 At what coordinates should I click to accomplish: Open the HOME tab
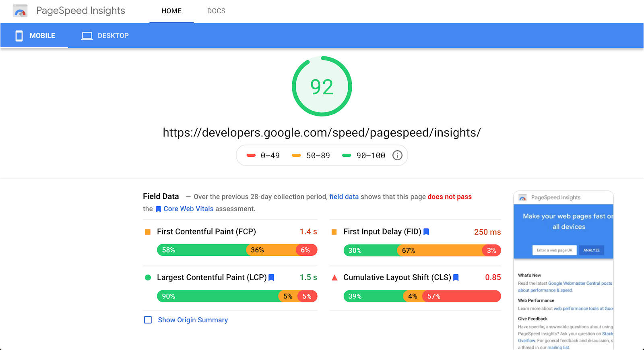171,11
